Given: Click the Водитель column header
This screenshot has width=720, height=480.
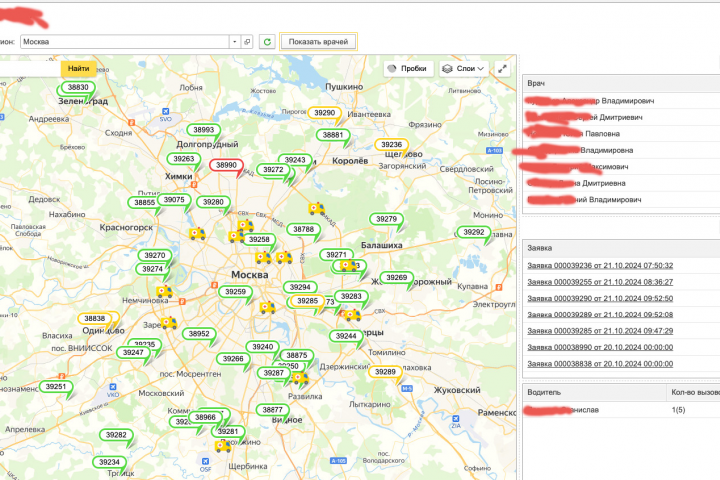Looking at the screenshot, I should coord(595,392).
